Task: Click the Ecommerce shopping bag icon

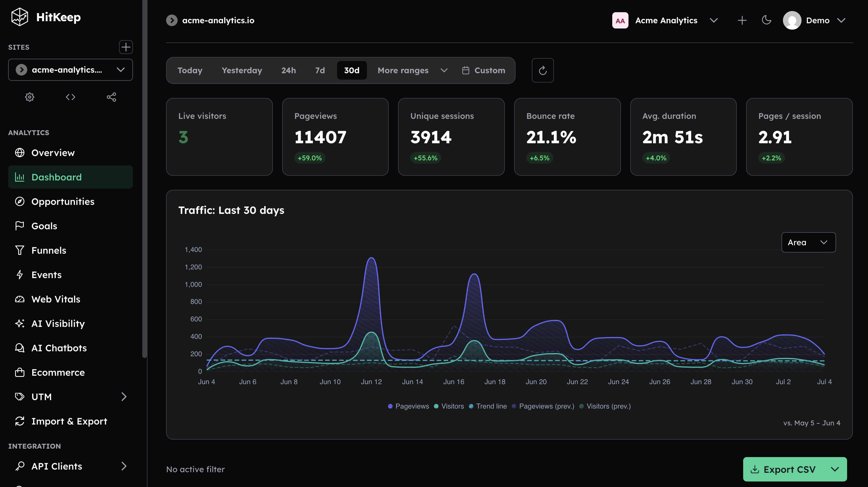Action: (19, 372)
